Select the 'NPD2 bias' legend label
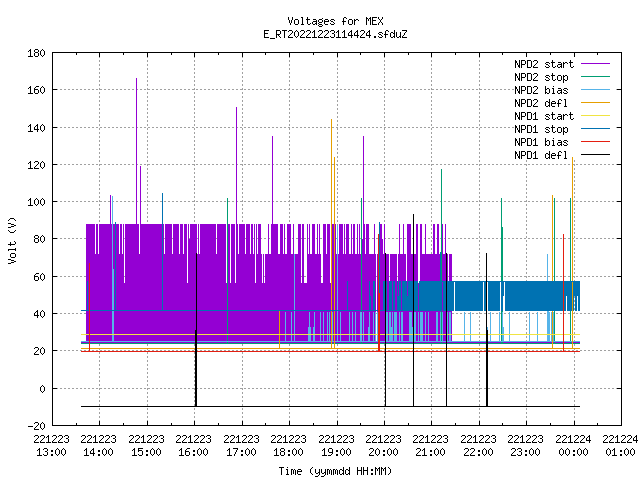The height and width of the screenshot is (480, 640). coord(541,90)
